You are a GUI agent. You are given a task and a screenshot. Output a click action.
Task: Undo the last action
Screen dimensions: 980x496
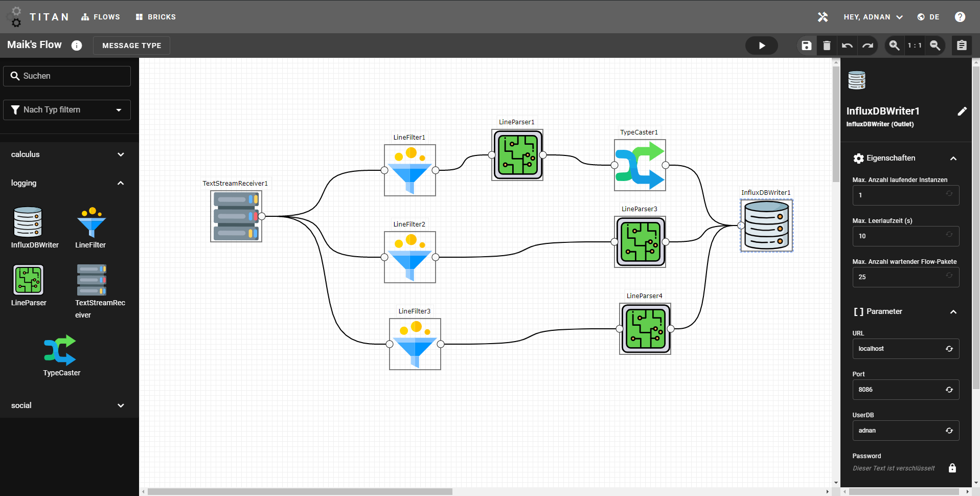click(847, 46)
